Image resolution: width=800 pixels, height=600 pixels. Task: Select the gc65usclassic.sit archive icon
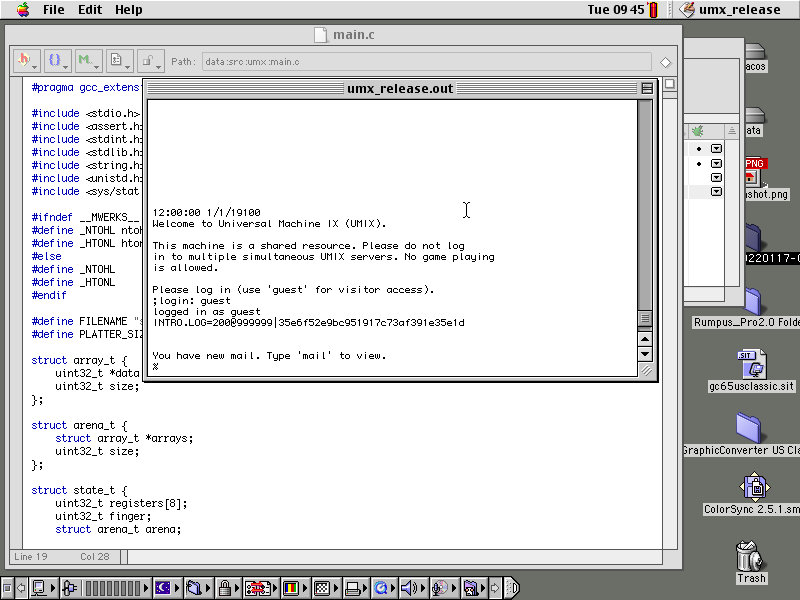pyautogui.click(x=752, y=364)
